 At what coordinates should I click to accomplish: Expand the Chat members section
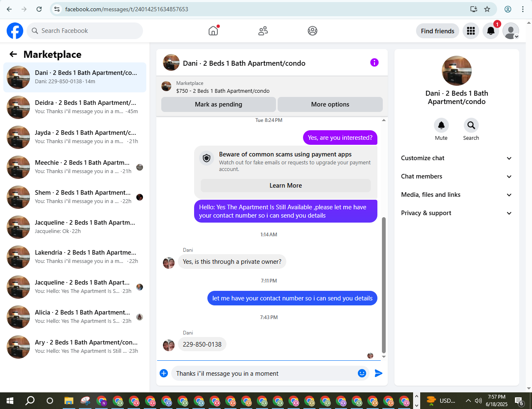tap(456, 176)
